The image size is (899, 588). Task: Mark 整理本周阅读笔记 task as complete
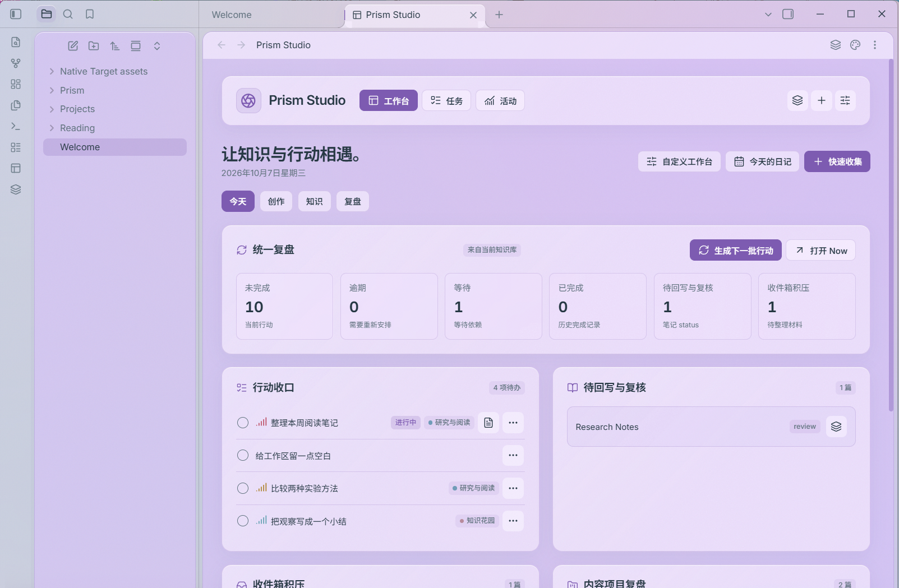[x=243, y=423]
